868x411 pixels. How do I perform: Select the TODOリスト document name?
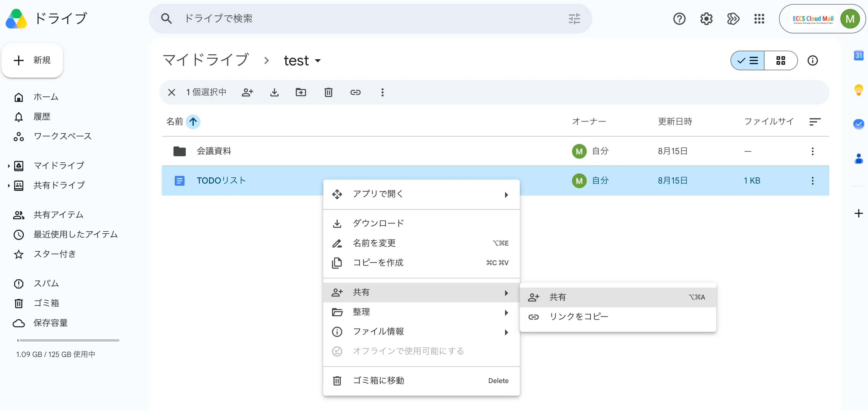point(221,181)
